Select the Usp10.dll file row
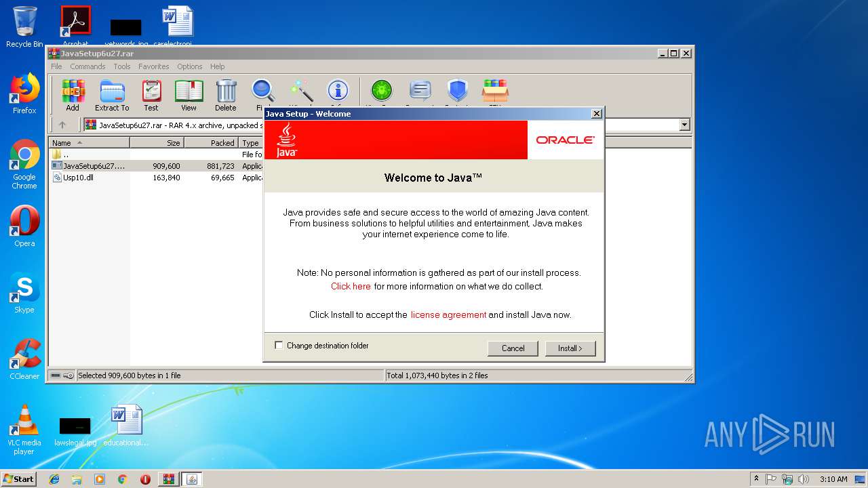The width and height of the screenshot is (868, 488). pyautogui.click(x=157, y=178)
